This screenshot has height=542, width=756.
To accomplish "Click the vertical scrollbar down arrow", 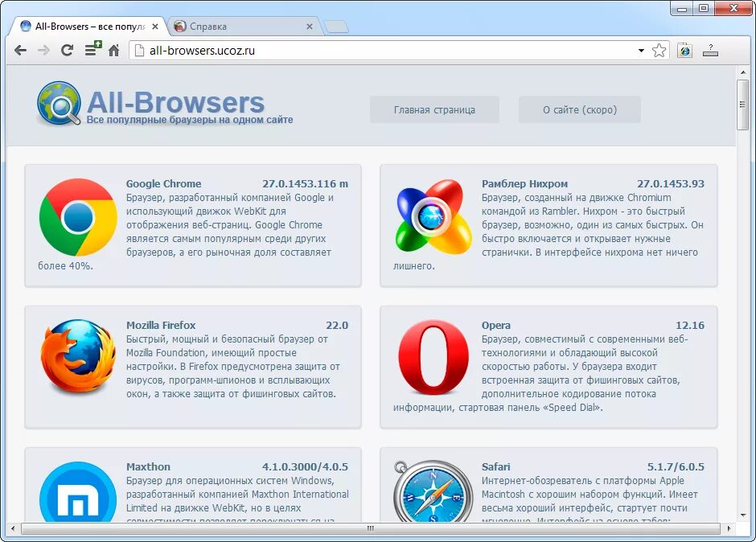I will coord(742,516).
